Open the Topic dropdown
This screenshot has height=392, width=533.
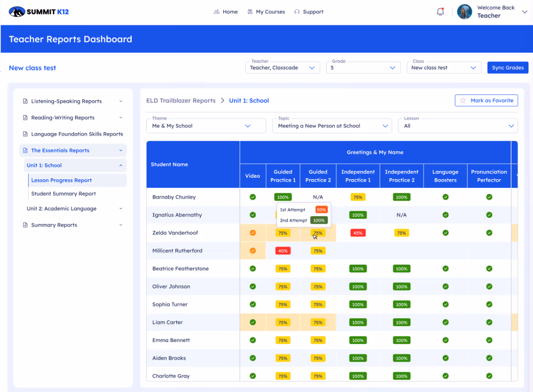[x=332, y=126]
